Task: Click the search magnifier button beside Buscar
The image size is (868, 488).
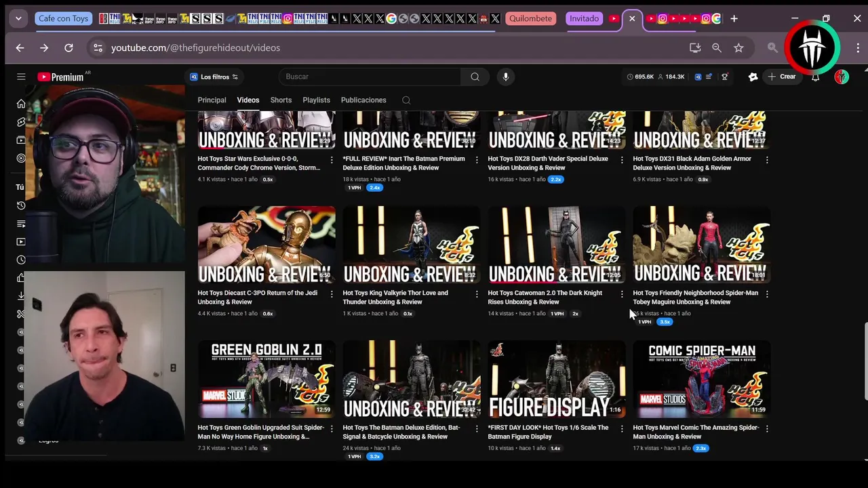Action: [475, 77]
